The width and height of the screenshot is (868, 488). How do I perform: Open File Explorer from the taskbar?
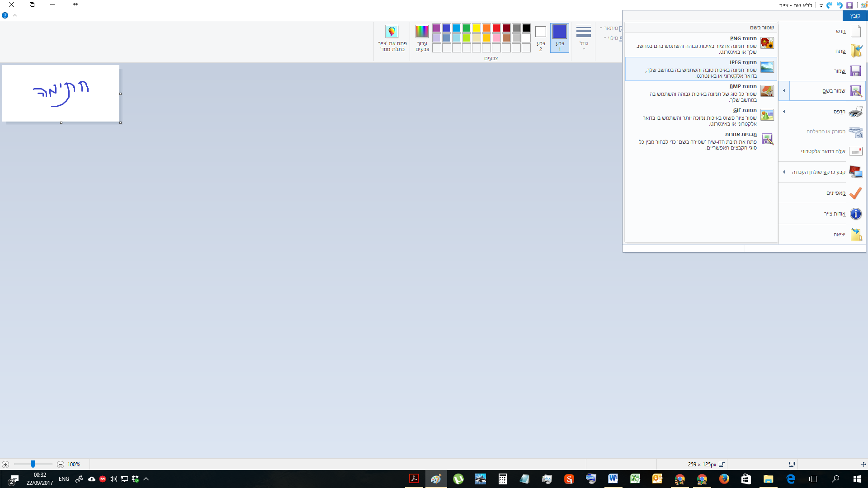click(x=768, y=479)
